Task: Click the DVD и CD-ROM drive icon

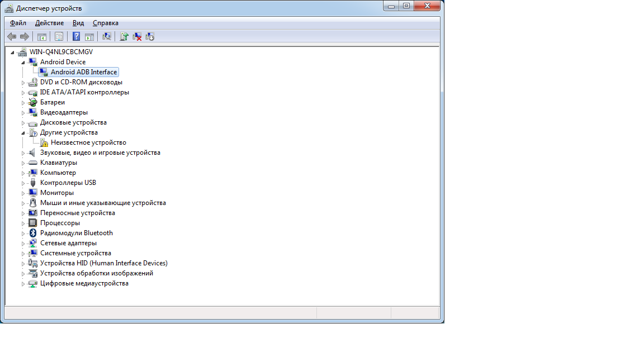Action: 33,83
